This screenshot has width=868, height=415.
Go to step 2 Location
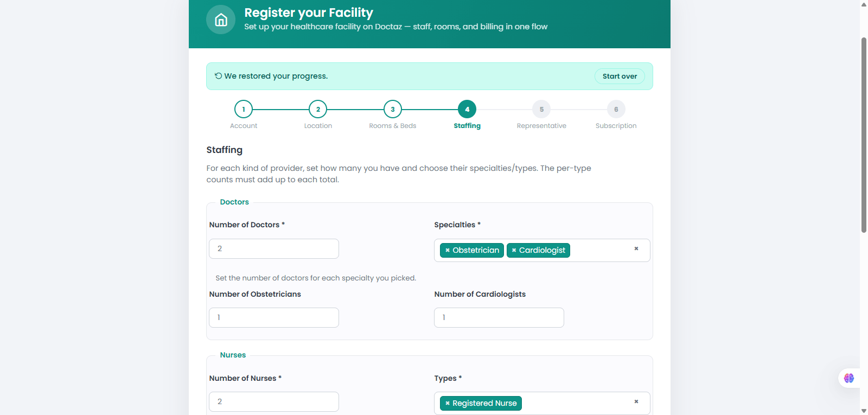[x=318, y=110]
